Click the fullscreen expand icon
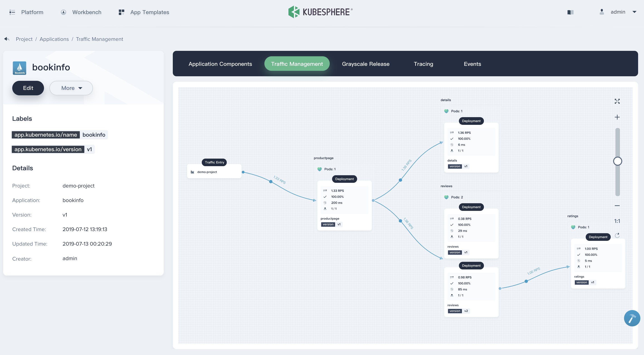This screenshot has width=644, height=355. (617, 101)
